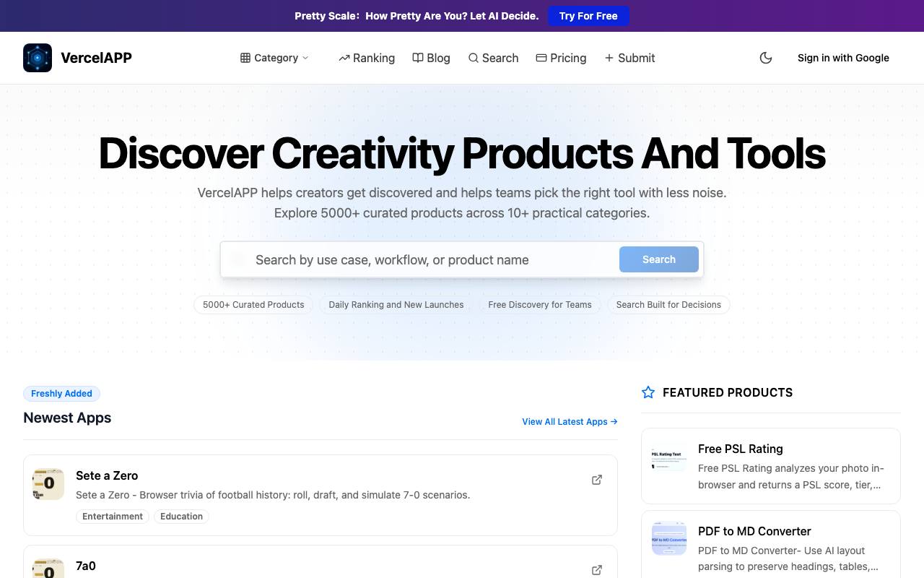Click the Ranking trend-arrow icon
The height and width of the screenshot is (578, 924).
tap(344, 58)
